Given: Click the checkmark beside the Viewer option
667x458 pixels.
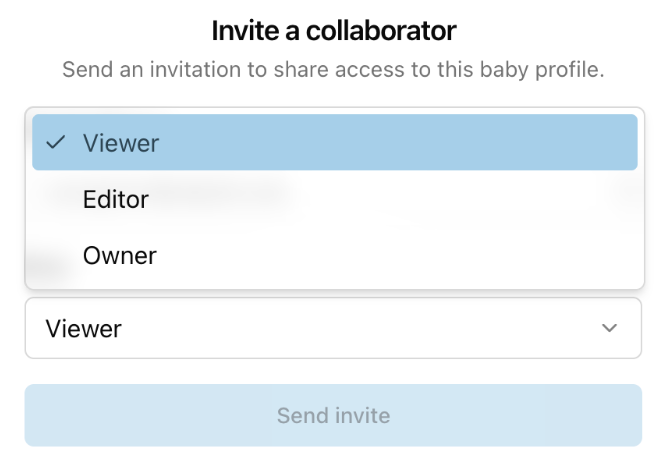Looking at the screenshot, I should [x=56, y=143].
